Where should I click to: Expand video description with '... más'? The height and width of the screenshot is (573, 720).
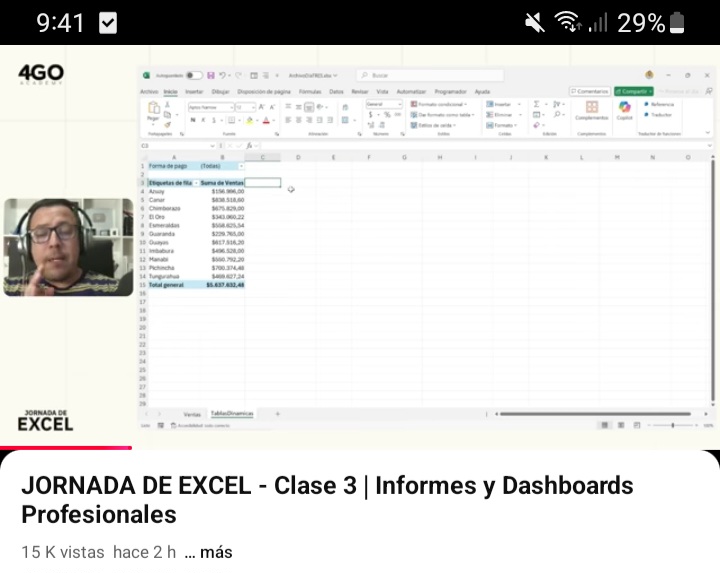[x=208, y=552]
